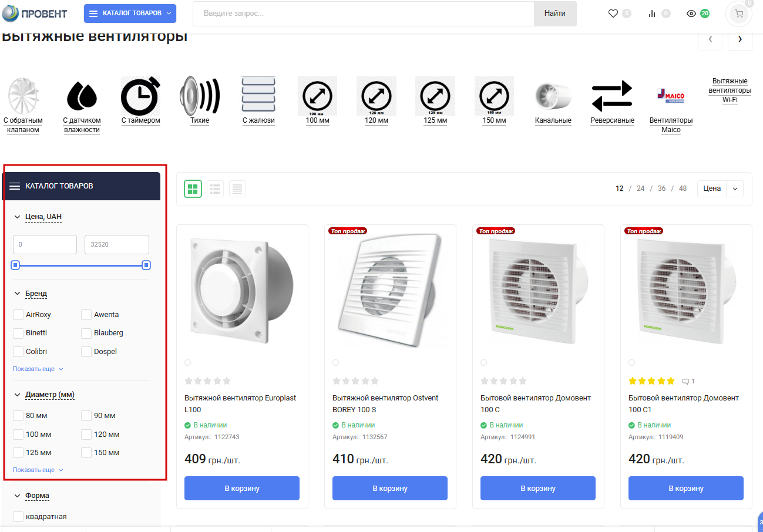Switch to grid view layout icon
The image size is (763, 532).
[193, 188]
